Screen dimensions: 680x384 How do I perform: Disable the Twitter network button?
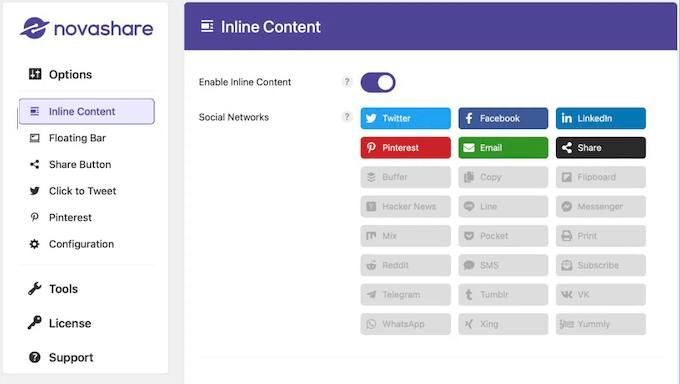[x=405, y=118]
